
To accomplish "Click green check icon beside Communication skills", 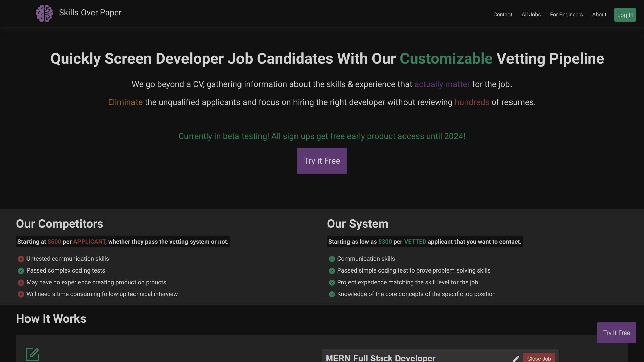I will 332,259.
